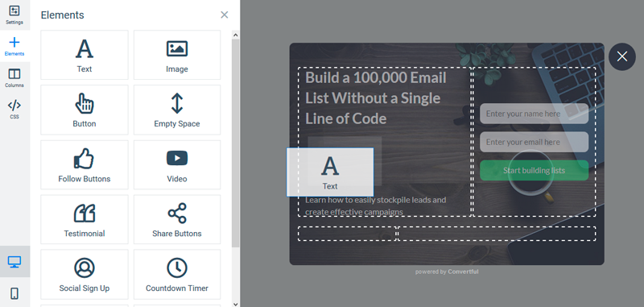Click the 'Enter your name here' field

pyautogui.click(x=534, y=114)
